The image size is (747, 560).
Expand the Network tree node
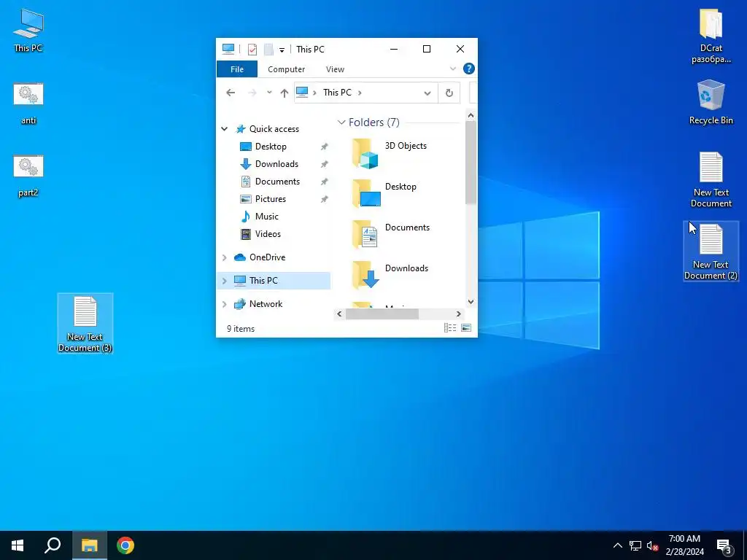click(x=225, y=304)
